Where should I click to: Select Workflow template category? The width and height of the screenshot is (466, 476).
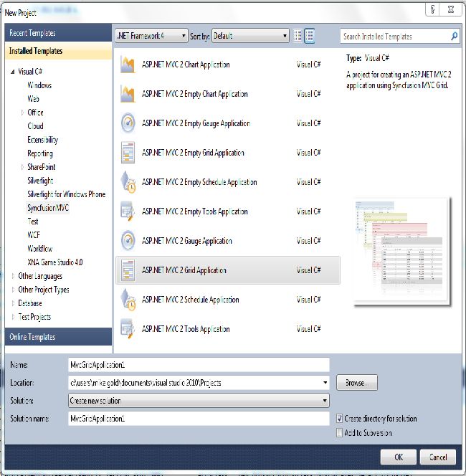click(x=39, y=249)
